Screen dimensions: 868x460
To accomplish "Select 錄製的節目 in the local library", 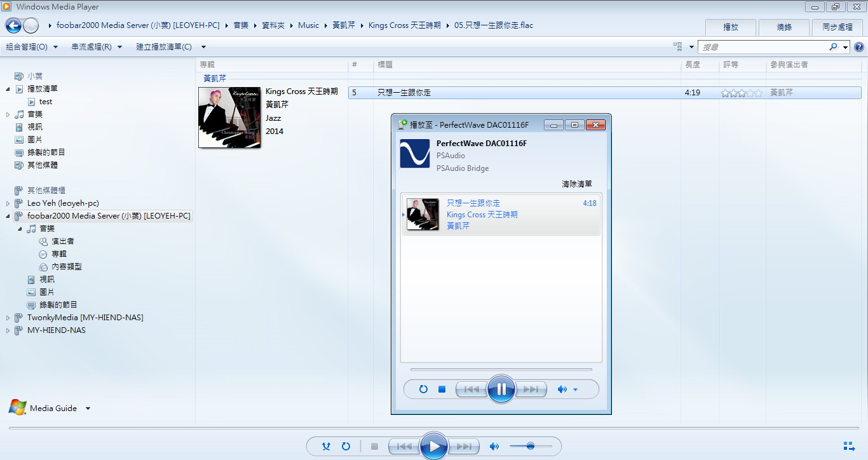I will (x=46, y=152).
